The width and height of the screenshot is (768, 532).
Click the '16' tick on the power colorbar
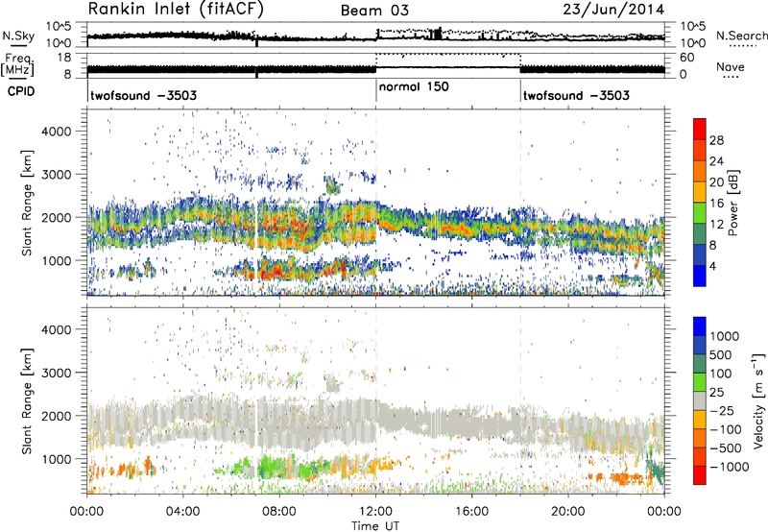[716, 204]
